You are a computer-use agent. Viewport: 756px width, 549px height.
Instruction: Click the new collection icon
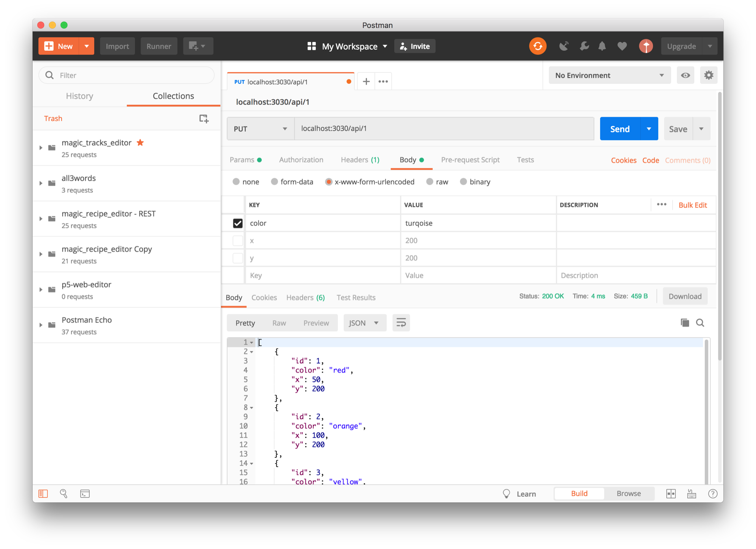204,119
